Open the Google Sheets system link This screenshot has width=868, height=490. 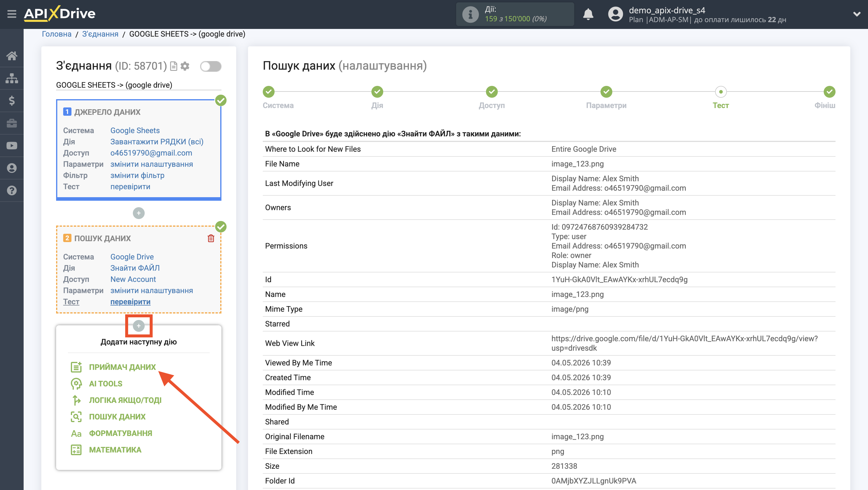135,130
